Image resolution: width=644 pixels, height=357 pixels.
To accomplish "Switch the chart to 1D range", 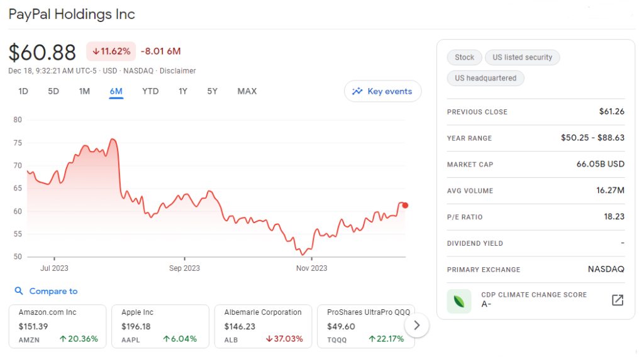I will (x=23, y=91).
